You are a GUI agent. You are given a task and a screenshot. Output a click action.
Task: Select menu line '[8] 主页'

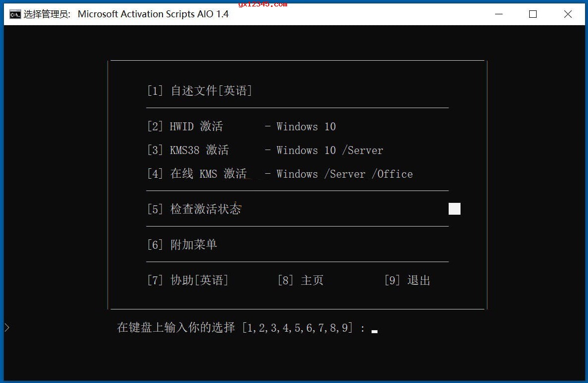point(301,280)
